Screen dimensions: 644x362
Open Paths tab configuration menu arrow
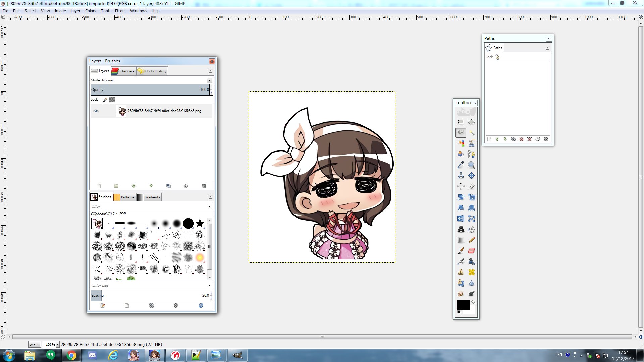point(547,48)
